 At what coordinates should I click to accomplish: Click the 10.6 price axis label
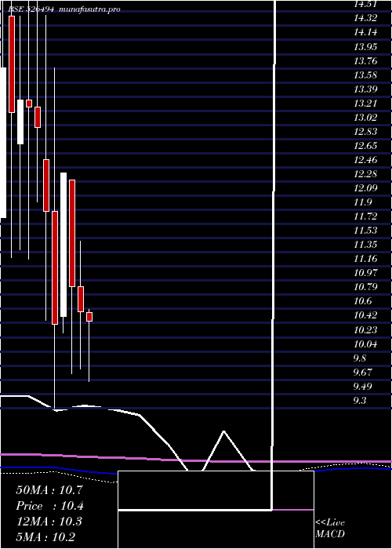point(362,301)
